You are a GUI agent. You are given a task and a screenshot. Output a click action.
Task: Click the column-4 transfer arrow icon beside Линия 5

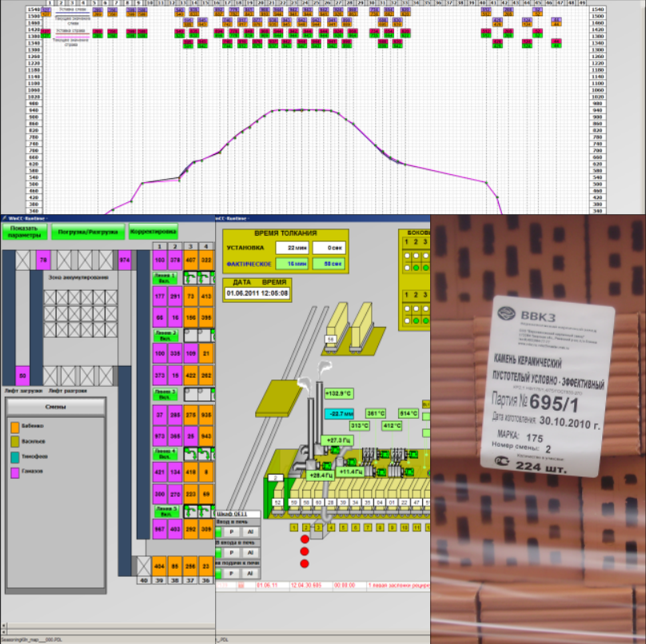click(205, 511)
